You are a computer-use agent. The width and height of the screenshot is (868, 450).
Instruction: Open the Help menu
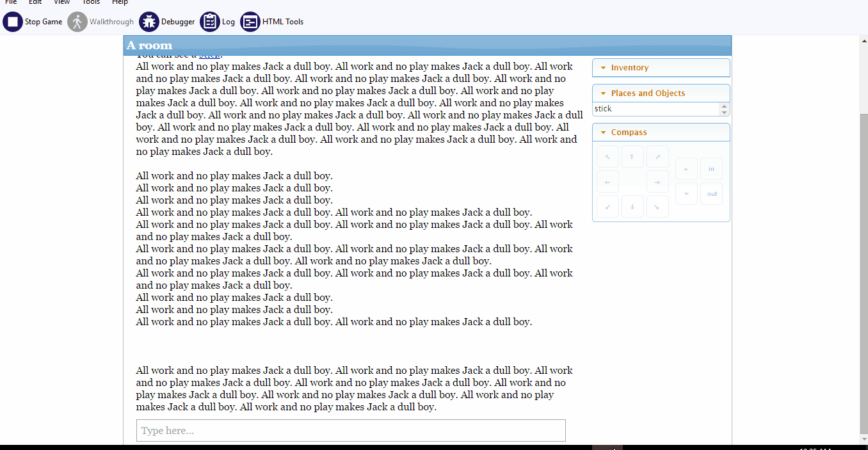pos(120,2)
